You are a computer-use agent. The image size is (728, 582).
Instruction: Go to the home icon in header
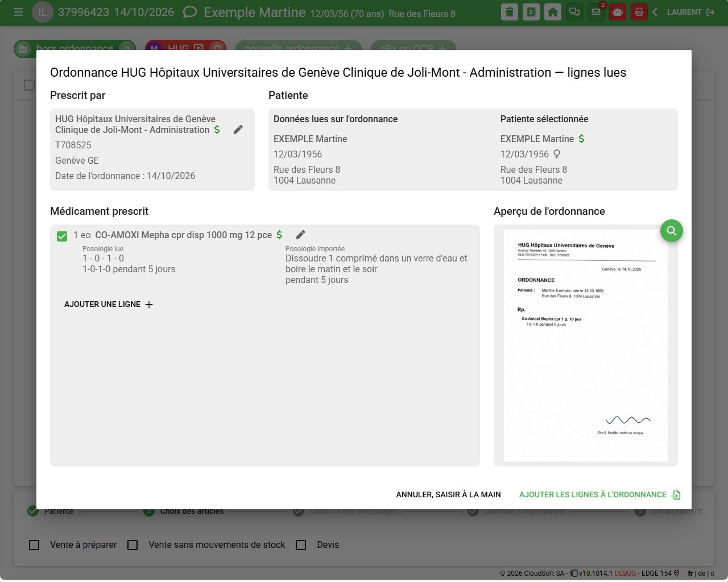553,12
